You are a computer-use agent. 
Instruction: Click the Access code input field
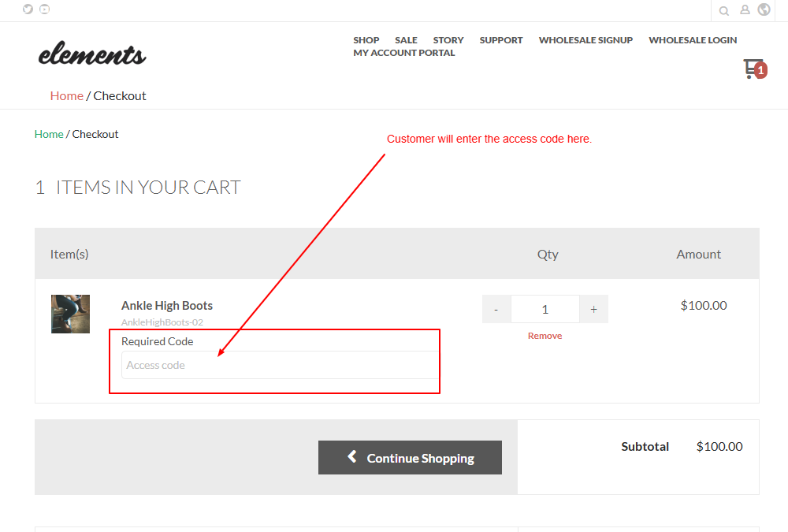click(x=280, y=365)
